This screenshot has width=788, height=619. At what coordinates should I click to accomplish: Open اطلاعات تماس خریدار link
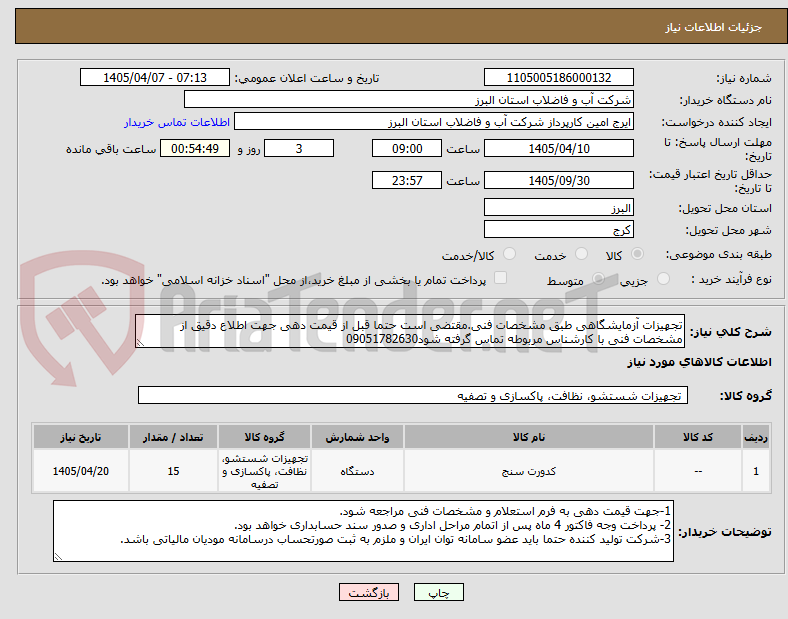(177, 122)
